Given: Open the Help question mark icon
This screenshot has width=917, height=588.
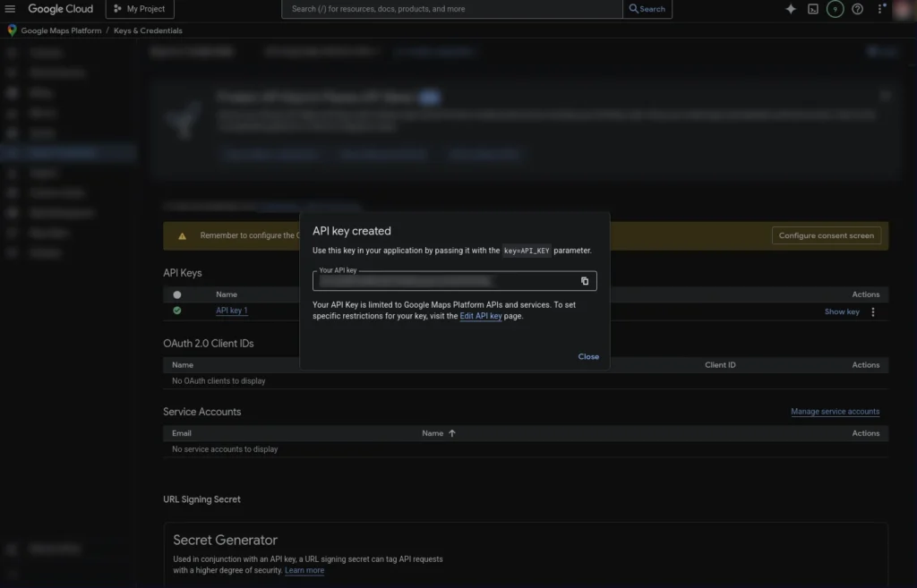Looking at the screenshot, I should [x=857, y=9].
